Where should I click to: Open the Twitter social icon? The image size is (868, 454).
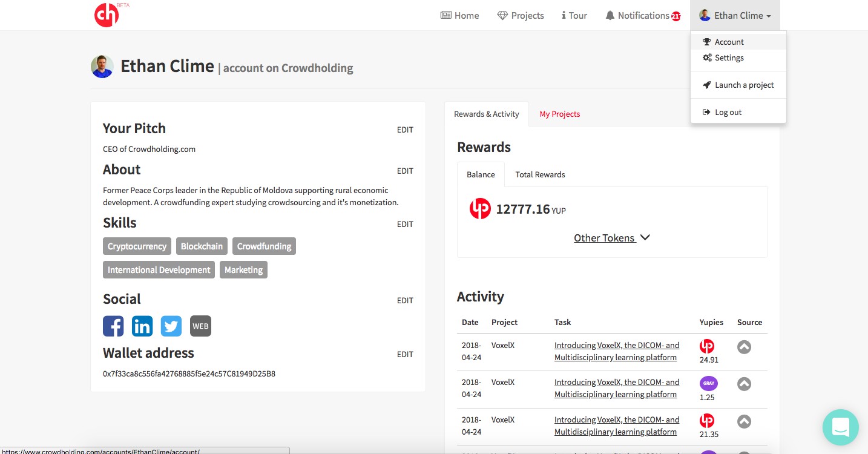[x=171, y=326]
